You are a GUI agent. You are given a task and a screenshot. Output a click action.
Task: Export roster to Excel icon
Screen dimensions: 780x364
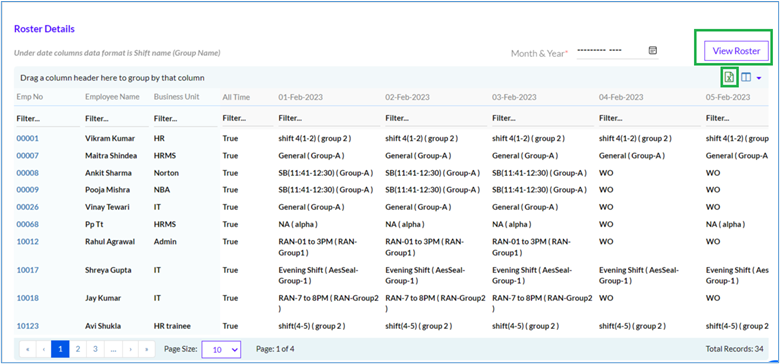[x=729, y=78]
